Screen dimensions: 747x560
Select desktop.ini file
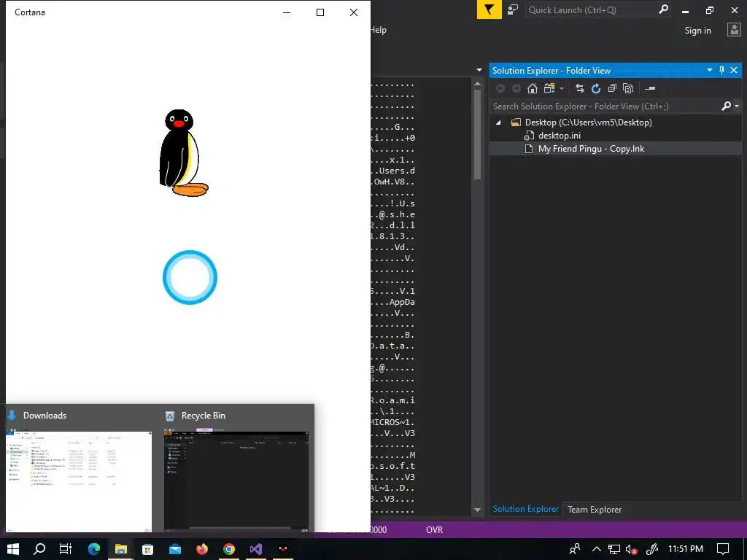coord(560,136)
